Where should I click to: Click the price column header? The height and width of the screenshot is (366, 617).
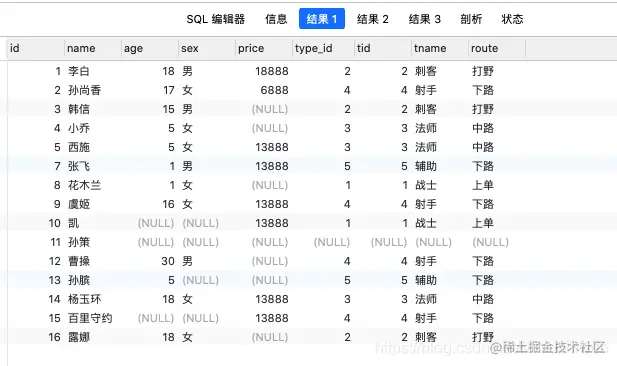264,48
